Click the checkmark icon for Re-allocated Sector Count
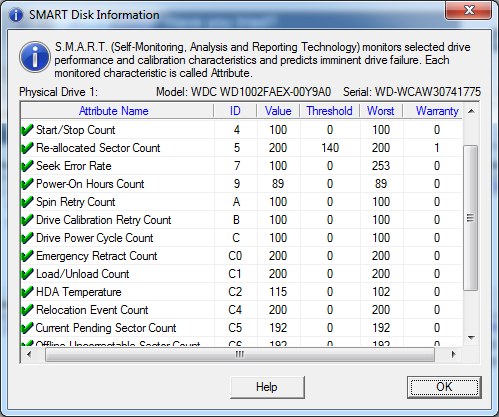Viewport: 499px width, 417px height. click(27, 148)
